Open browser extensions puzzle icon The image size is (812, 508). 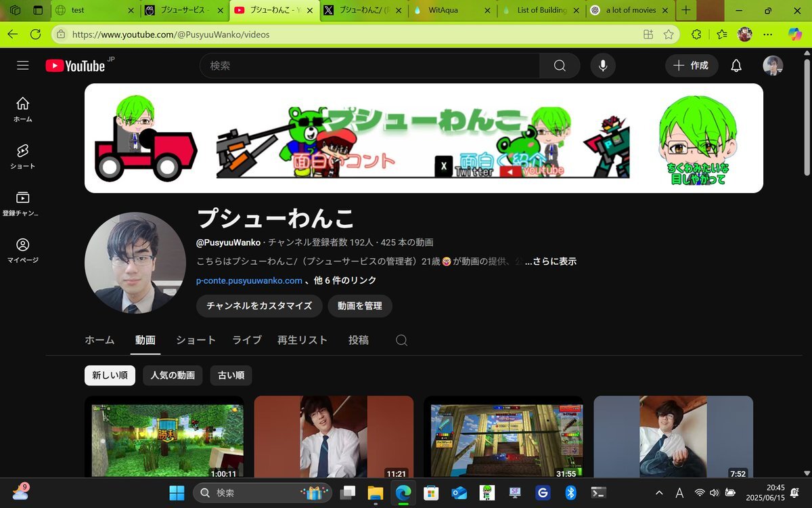(696, 34)
